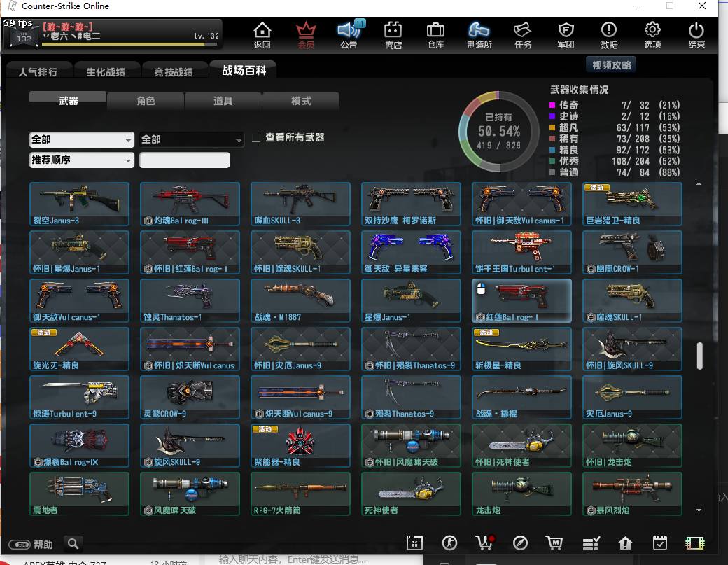
Task: Switch to the 竞技战绩 tab
Action: (174, 72)
